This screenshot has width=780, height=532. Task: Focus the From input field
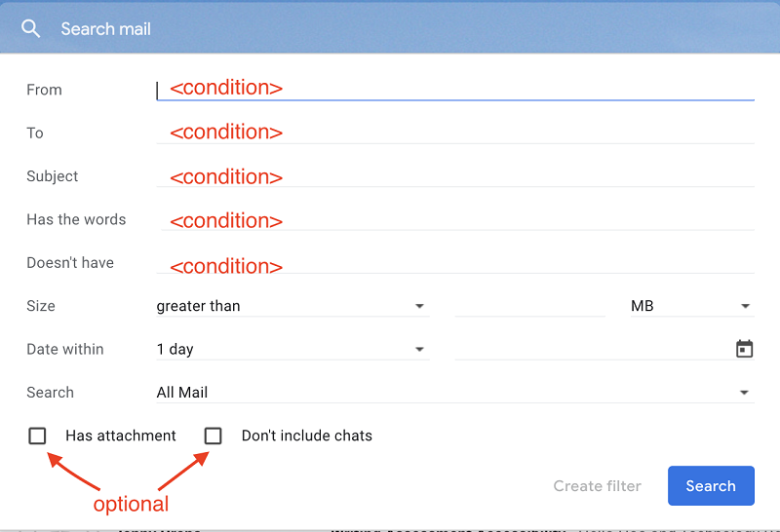point(455,90)
